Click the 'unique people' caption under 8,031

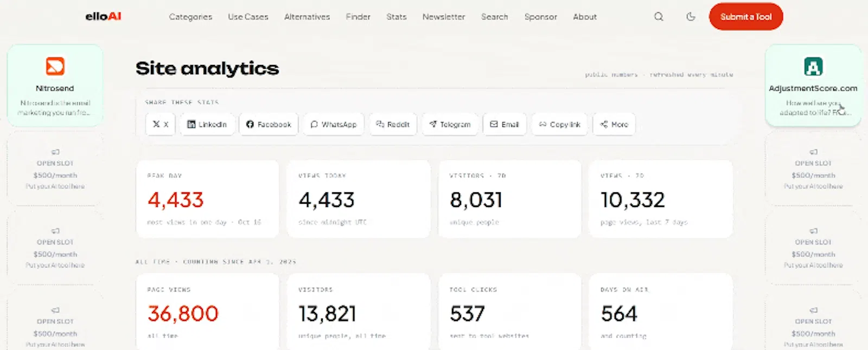point(474,222)
